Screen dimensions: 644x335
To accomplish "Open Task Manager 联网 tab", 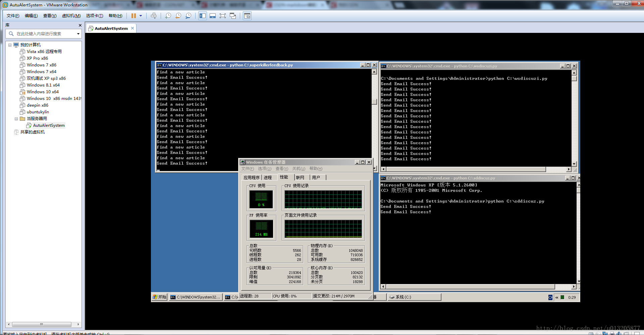I will [x=300, y=177].
